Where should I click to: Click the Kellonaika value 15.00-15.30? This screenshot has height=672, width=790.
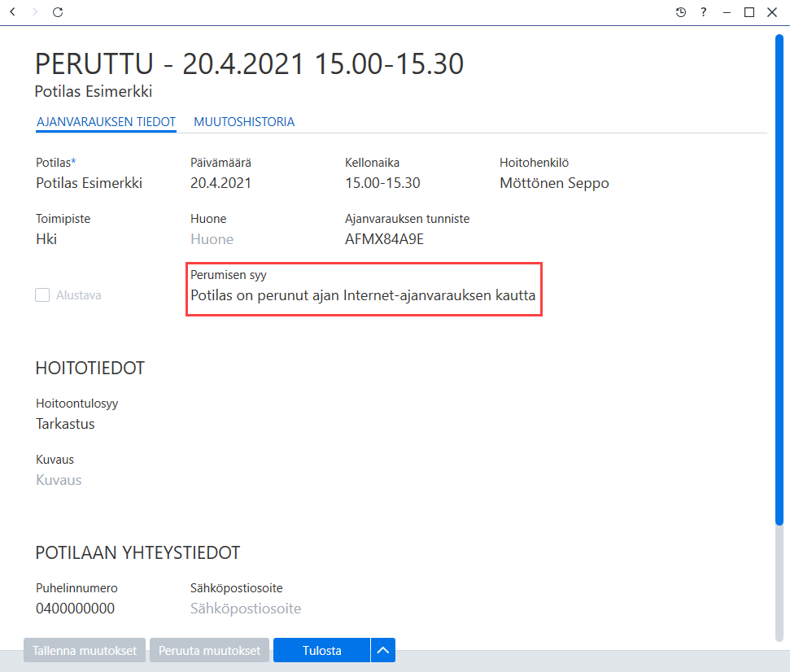[382, 183]
